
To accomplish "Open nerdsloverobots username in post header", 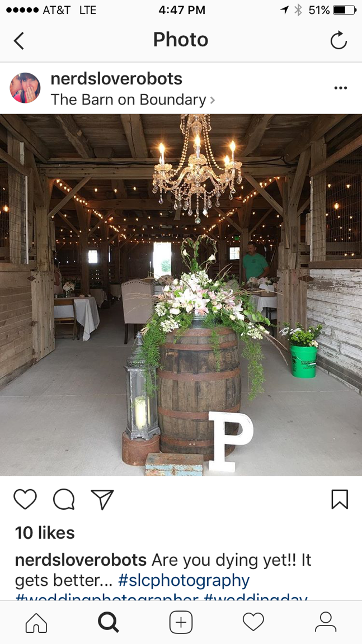I will pyautogui.click(x=116, y=78).
